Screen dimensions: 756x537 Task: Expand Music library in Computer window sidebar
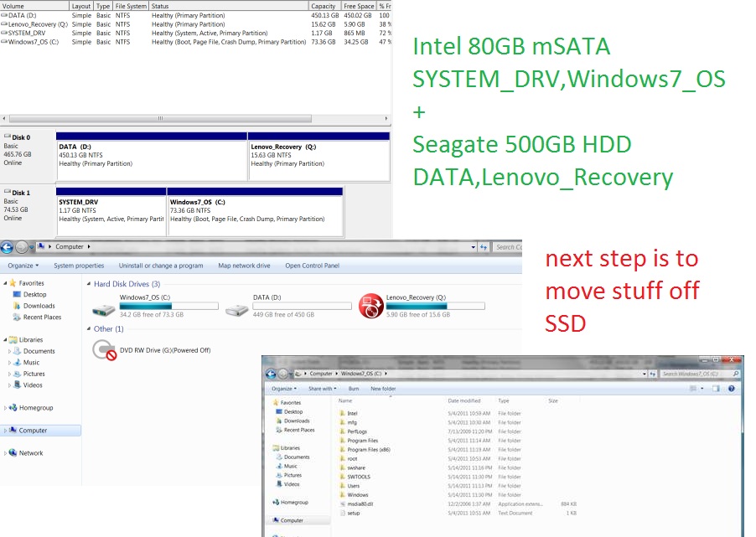(x=9, y=363)
